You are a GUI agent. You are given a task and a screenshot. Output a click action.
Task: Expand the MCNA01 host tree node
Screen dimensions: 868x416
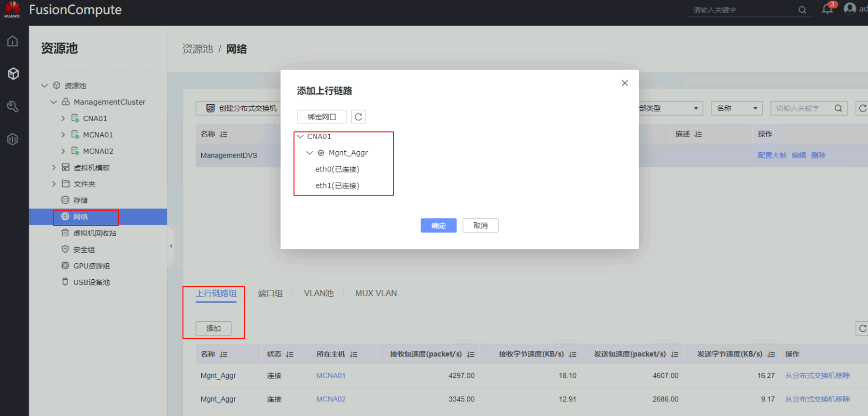click(x=63, y=135)
